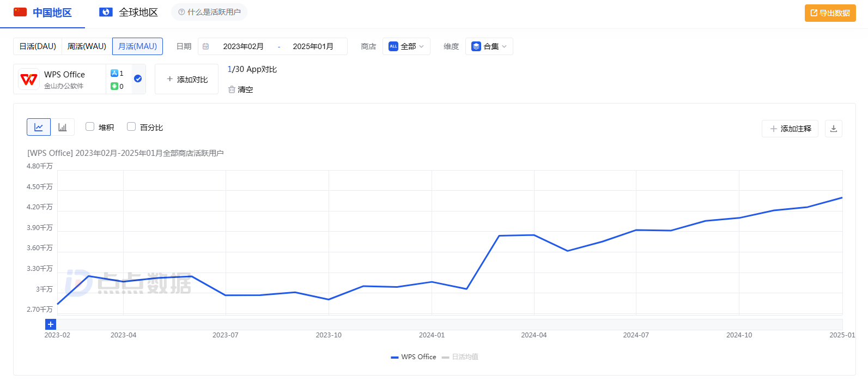Enable the 堆积 stacking checkbox
Screen dimensions: 868x381
click(90, 126)
